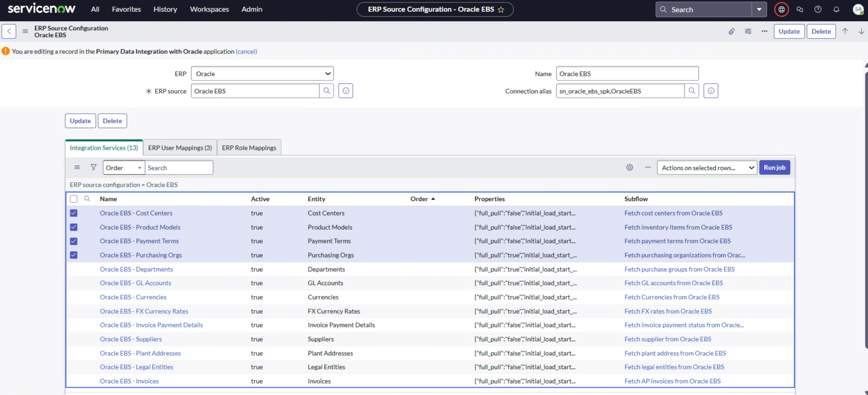Open the All menu
This screenshot has width=868, height=395.
(95, 9)
